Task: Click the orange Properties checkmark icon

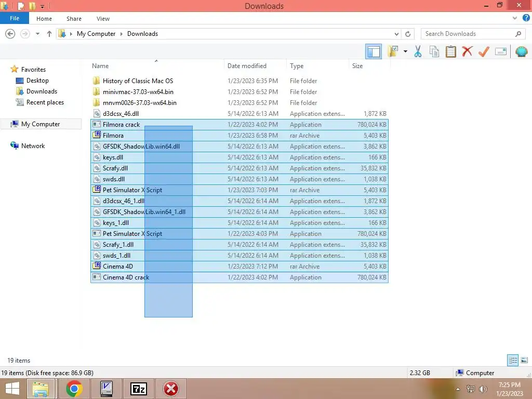Action: pyautogui.click(x=484, y=51)
